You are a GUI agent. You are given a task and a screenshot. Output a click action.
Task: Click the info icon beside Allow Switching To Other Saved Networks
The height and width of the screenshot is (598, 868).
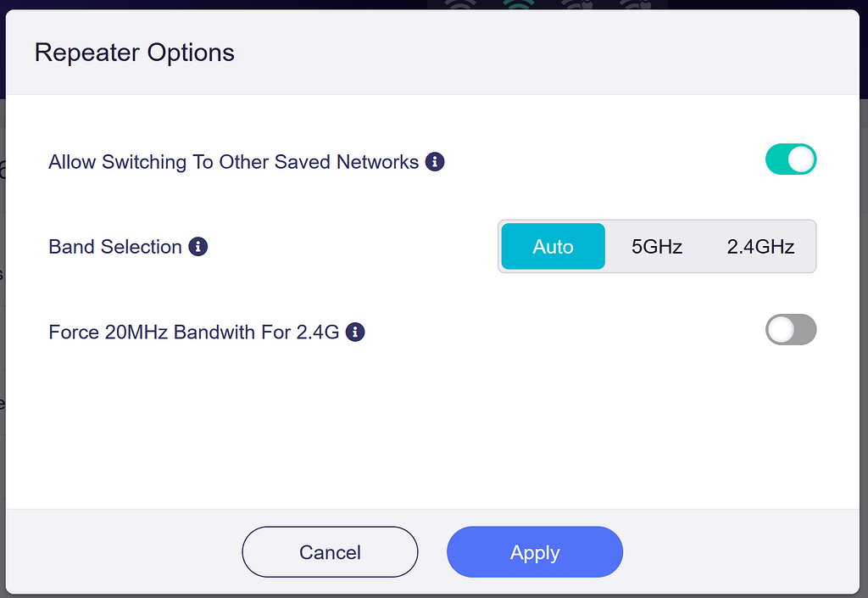435,161
